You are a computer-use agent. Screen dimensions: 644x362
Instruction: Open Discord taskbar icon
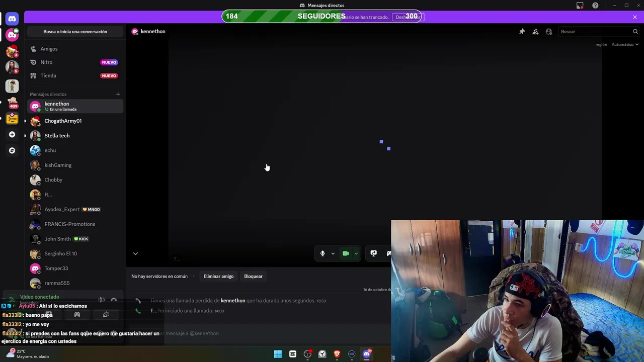click(367, 354)
